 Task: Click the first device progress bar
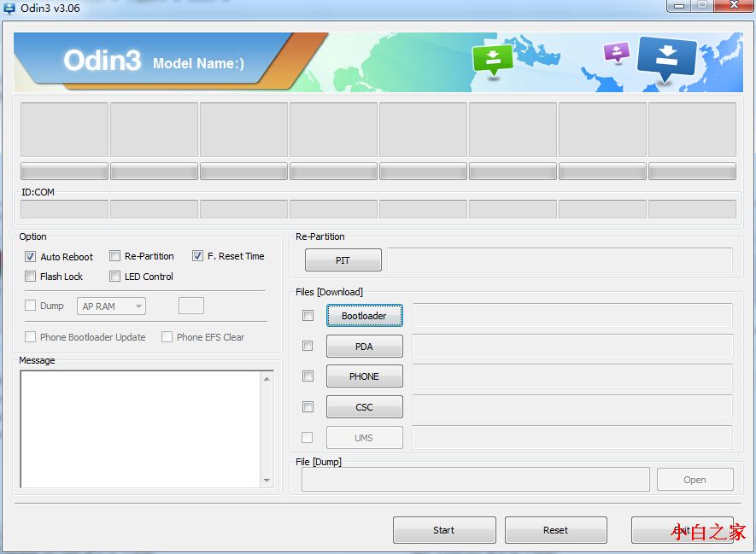coord(64,171)
